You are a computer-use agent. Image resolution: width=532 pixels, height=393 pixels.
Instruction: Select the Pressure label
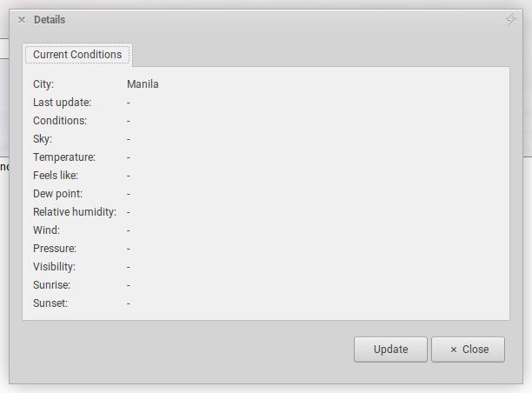(x=55, y=249)
